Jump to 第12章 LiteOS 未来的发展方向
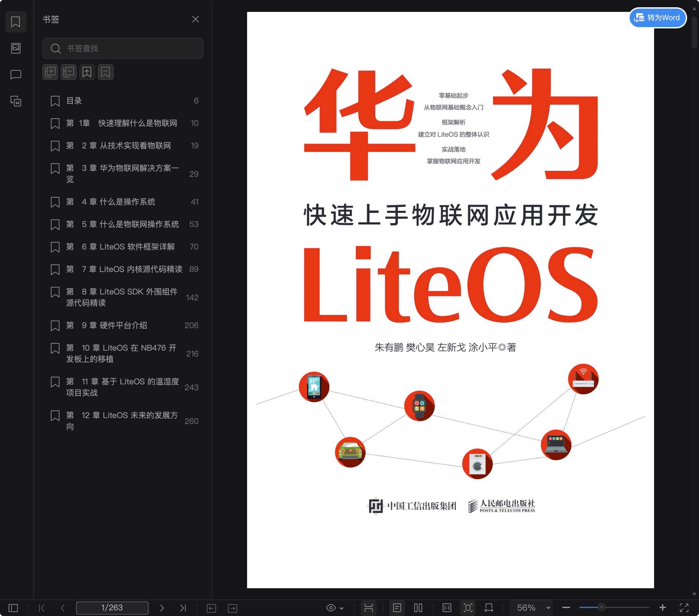Image resolution: width=699 pixels, height=616 pixels. coord(123,421)
